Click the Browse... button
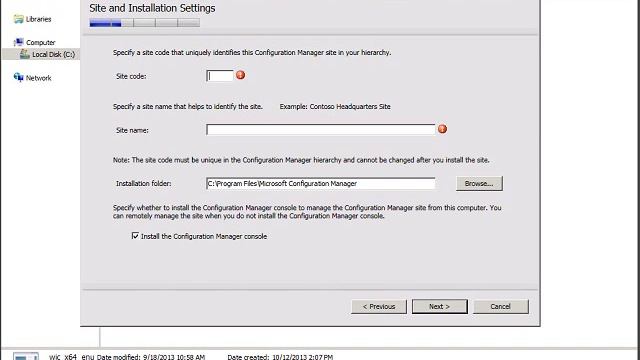 pyautogui.click(x=479, y=184)
